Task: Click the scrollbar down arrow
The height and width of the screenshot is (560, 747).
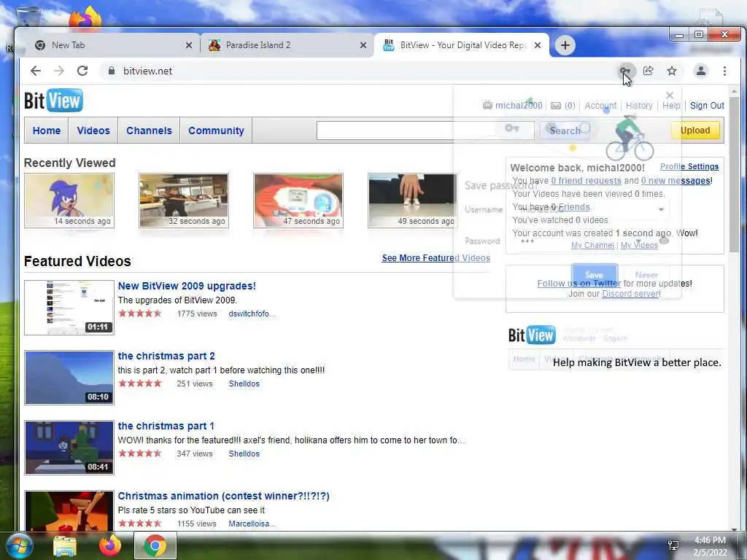Action: (734, 528)
